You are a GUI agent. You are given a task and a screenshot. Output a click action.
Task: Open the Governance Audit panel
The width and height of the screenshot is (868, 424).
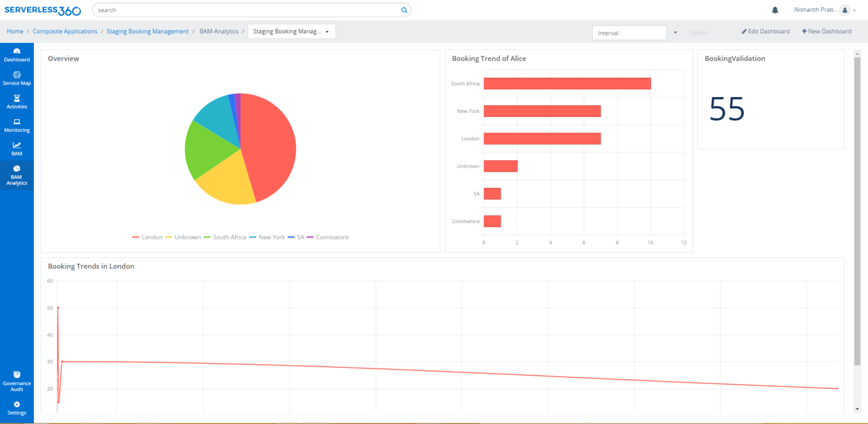click(x=16, y=381)
